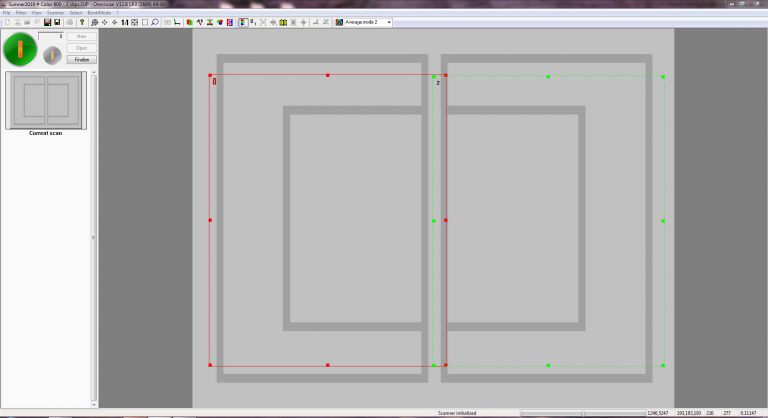Click the New button

click(x=81, y=36)
